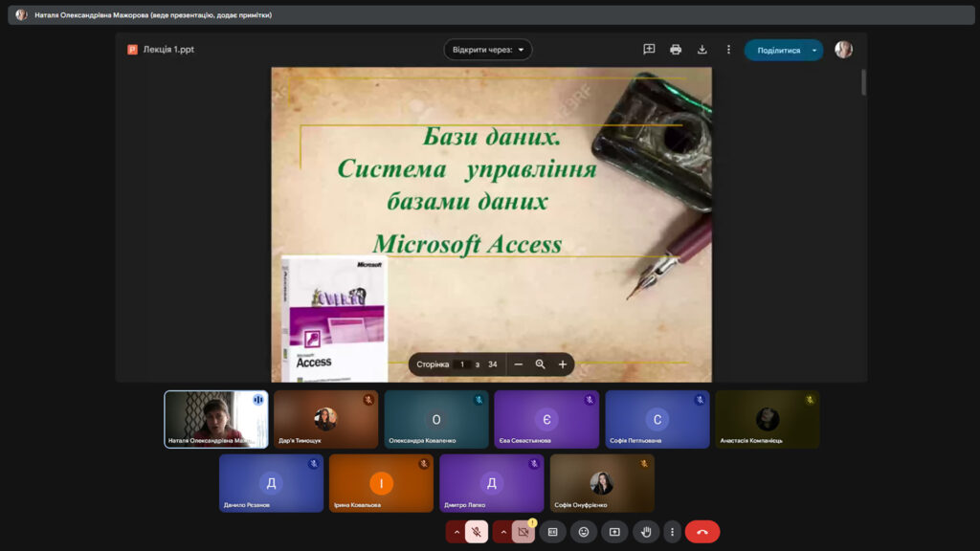Toggle closed captions button

point(552,532)
